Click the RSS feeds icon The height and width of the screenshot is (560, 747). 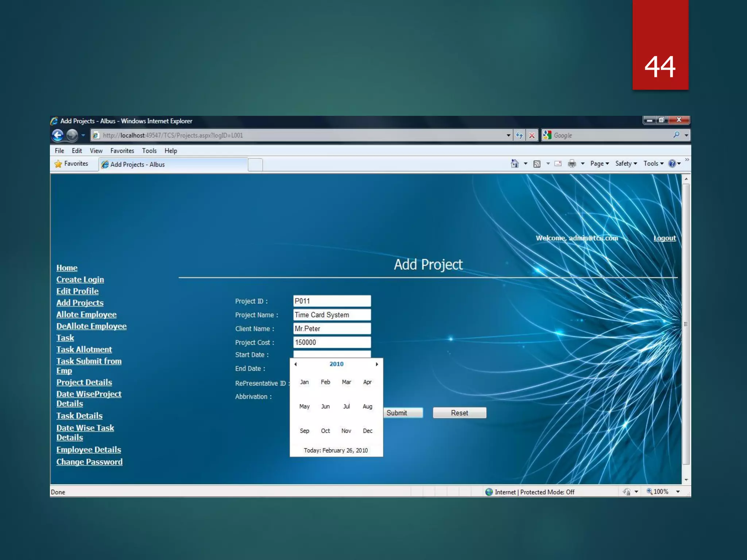(x=537, y=164)
